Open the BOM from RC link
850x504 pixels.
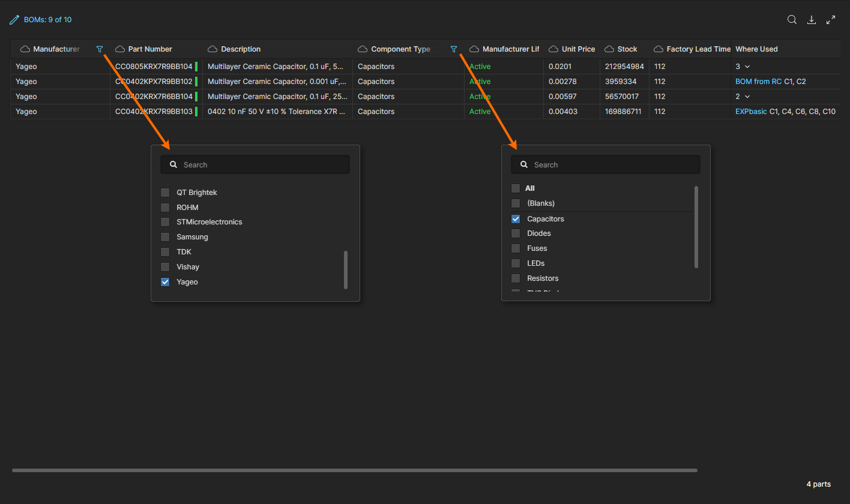(x=758, y=82)
